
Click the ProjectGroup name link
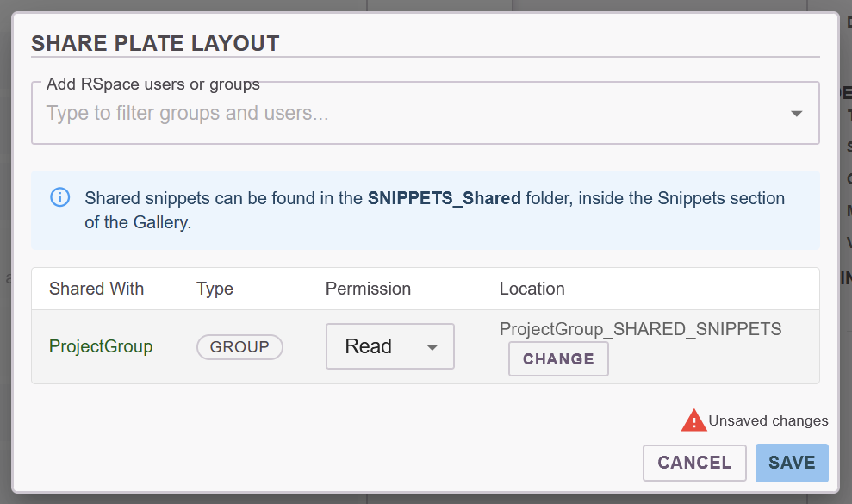coord(101,346)
